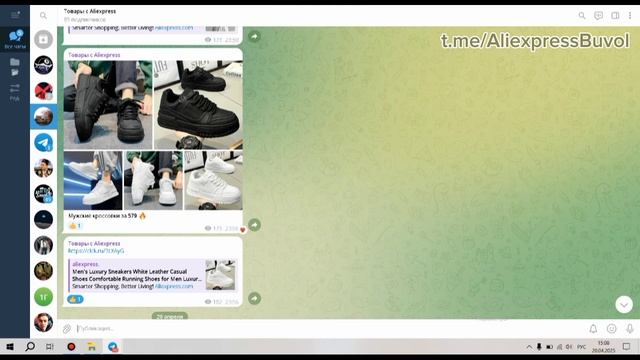The image size is (640, 360).
Task: Open the Telegram hamburger menu
Action: [15, 16]
